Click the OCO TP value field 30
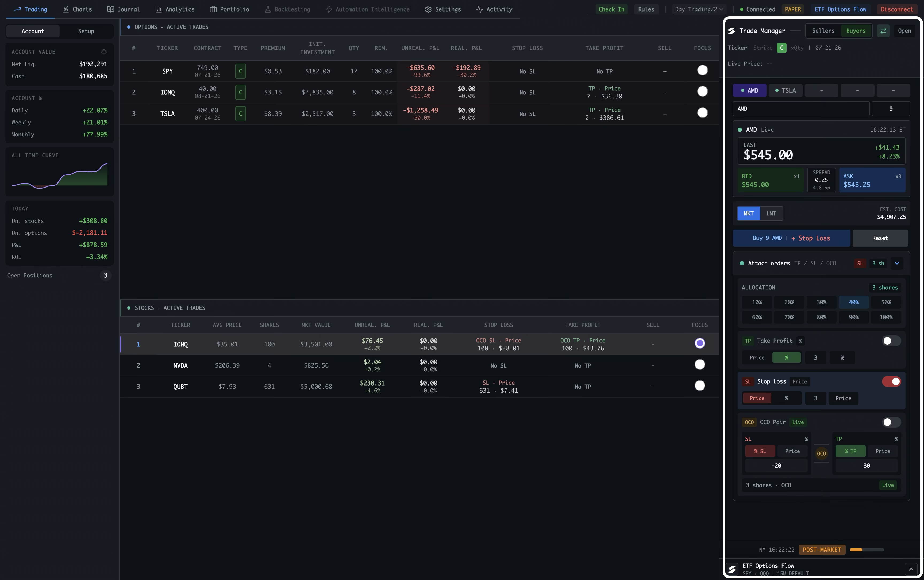The height and width of the screenshot is (580, 924). point(866,466)
